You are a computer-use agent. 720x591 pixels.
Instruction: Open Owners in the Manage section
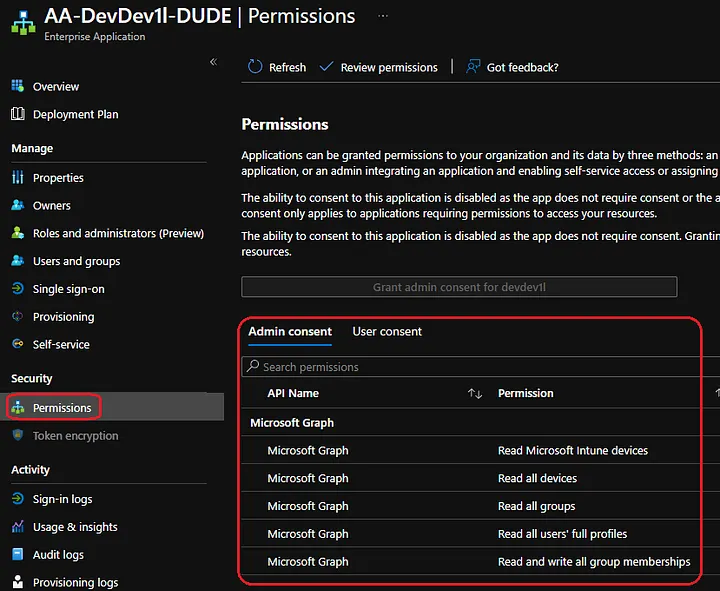click(x=51, y=206)
